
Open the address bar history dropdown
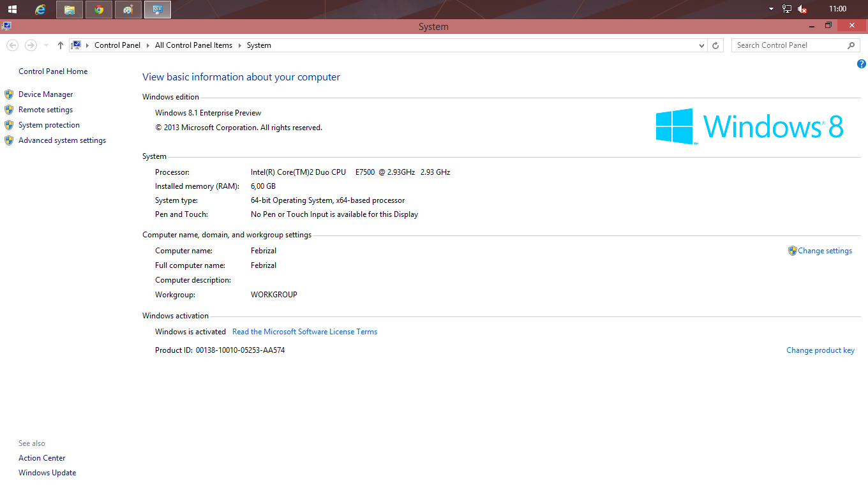tap(701, 45)
